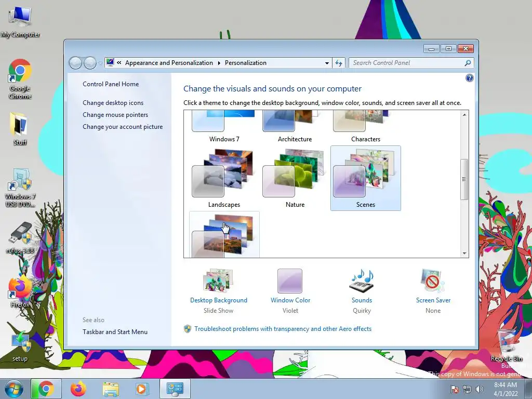Image resolution: width=532 pixels, height=399 pixels.
Task: Click the Forward navigation button
Action: pyautogui.click(x=90, y=63)
